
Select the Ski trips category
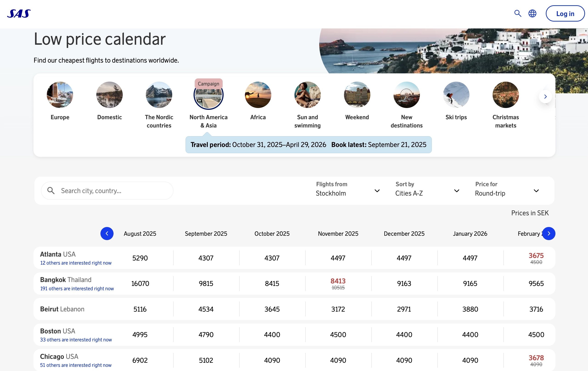pos(456,95)
